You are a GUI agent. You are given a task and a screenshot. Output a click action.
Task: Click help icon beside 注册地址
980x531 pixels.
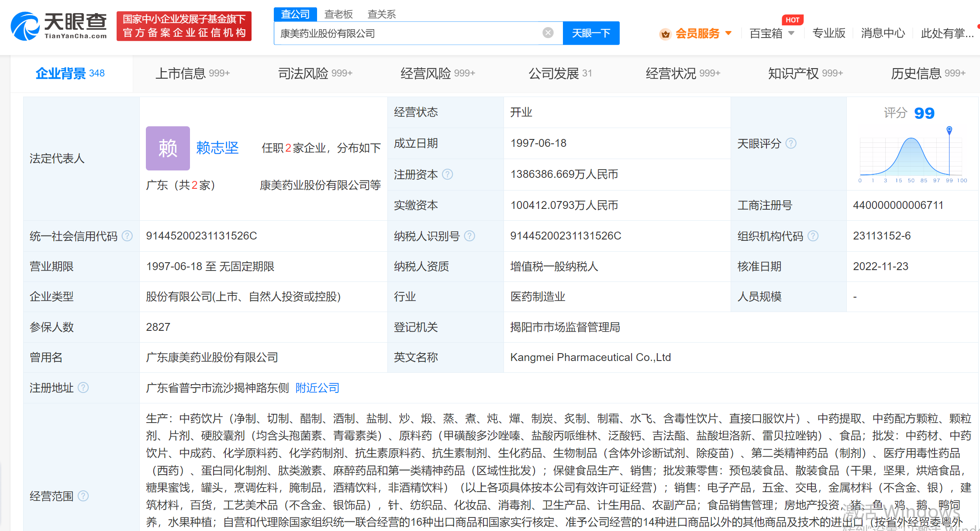pyautogui.click(x=83, y=388)
